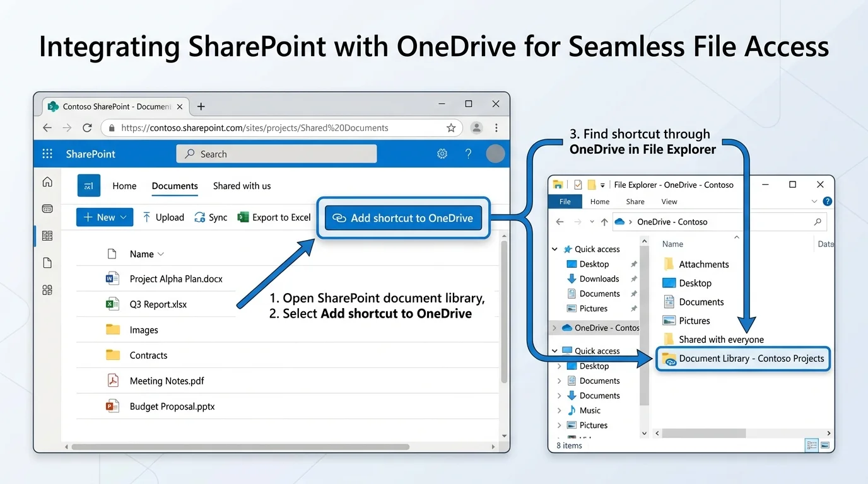The image size is (868, 484).
Task: Click the Upload button
Action: click(163, 217)
